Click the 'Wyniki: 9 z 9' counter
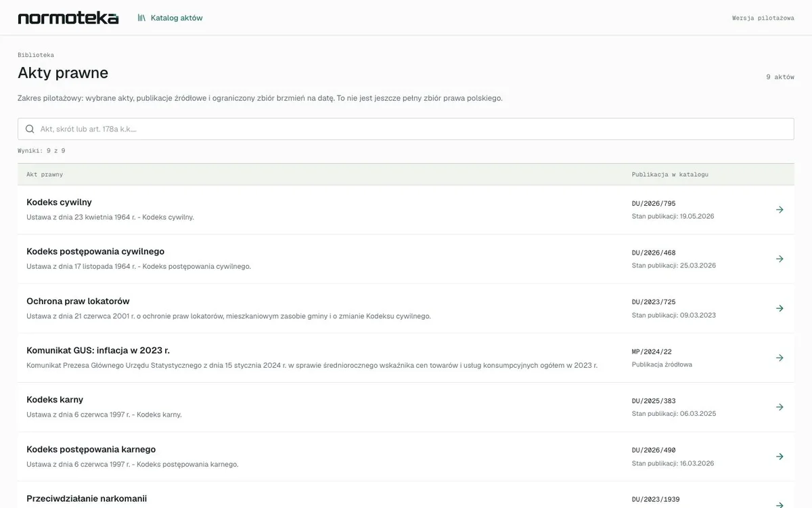Image resolution: width=812 pixels, height=508 pixels. click(x=41, y=150)
